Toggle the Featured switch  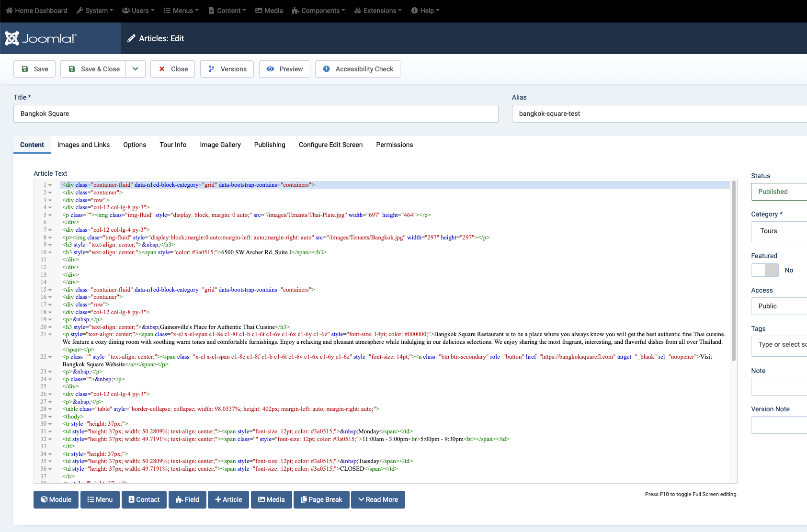pyautogui.click(x=764, y=270)
